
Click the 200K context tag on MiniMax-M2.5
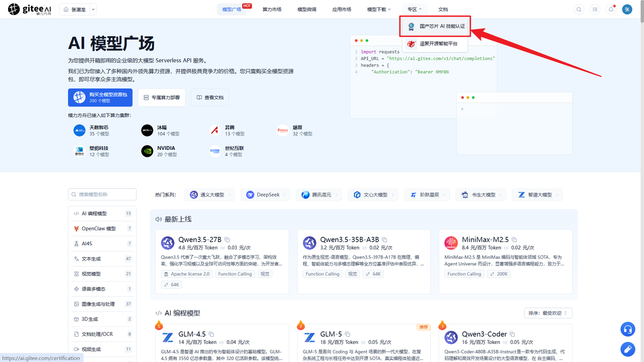(x=499, y=274)
